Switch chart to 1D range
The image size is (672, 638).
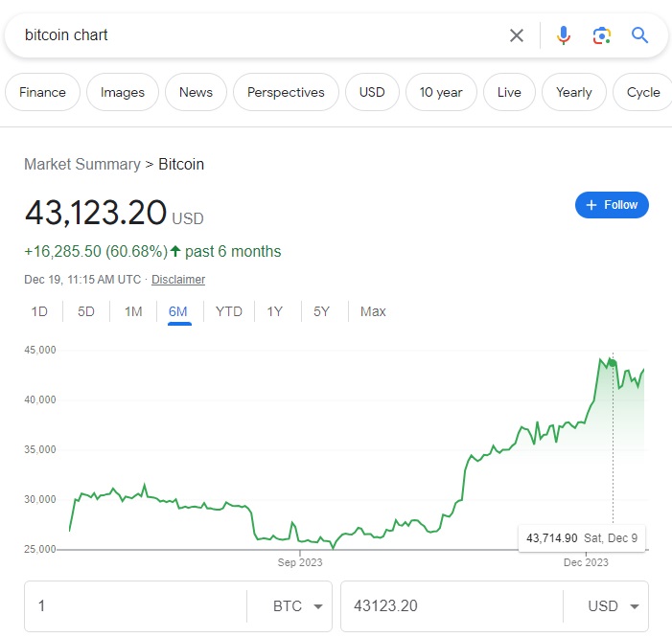click(39, 311)
